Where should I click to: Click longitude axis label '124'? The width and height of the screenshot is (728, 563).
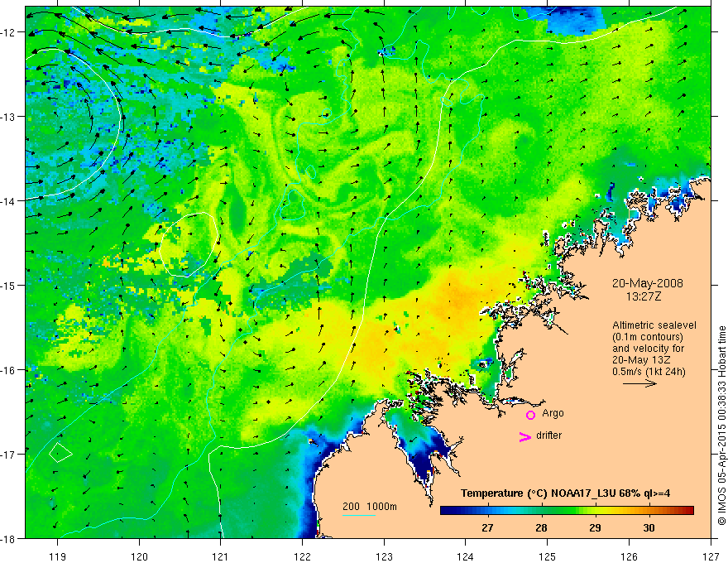click(x=466, y=556)
